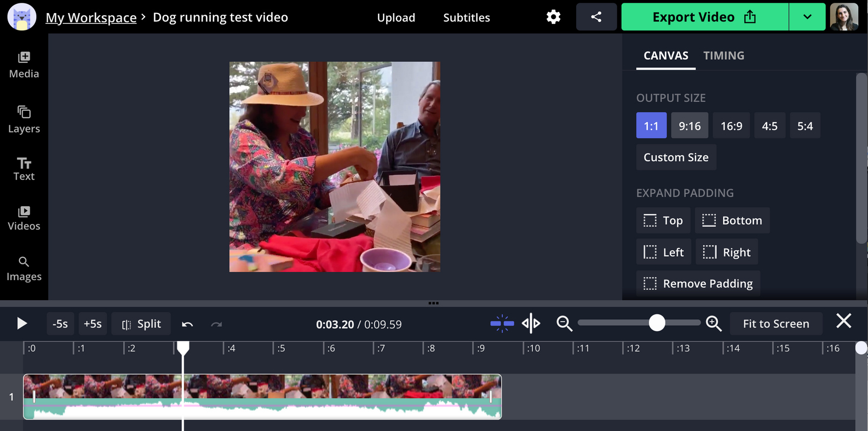This screenshot has width=868, height=431.
Task: Select 4:5 output size
Action: click(770, 126)
